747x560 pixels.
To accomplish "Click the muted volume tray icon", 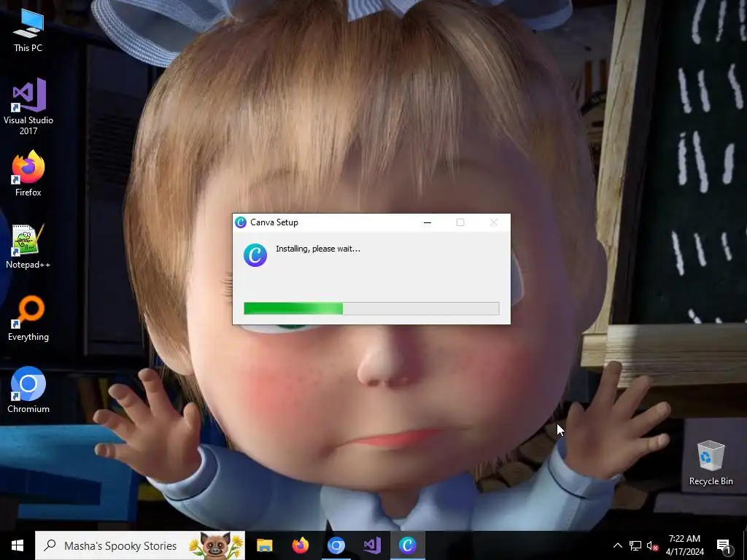I will coord(653,545).
